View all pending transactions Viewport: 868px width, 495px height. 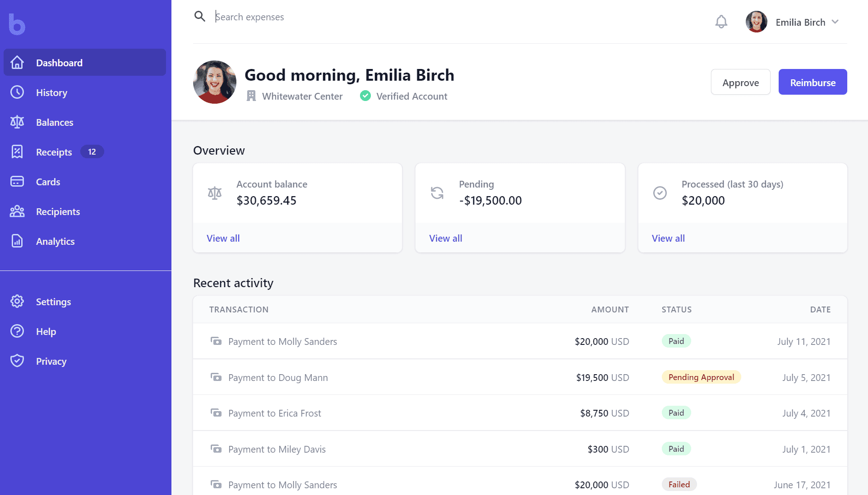[445, 238]
